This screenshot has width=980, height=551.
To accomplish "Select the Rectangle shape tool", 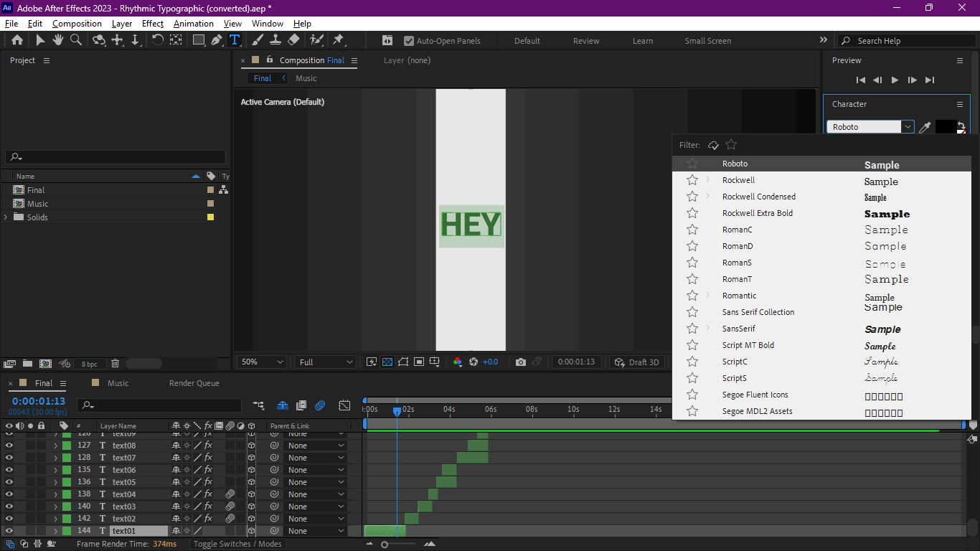I will point(199,40).
